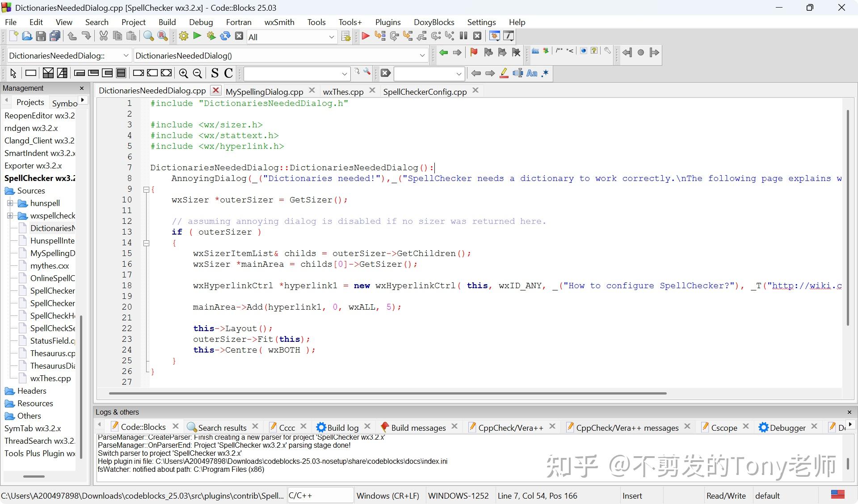Click the Rebuild blue arrows icon
The width and height of the screenshot is (858, 504).
click(225, 36)
